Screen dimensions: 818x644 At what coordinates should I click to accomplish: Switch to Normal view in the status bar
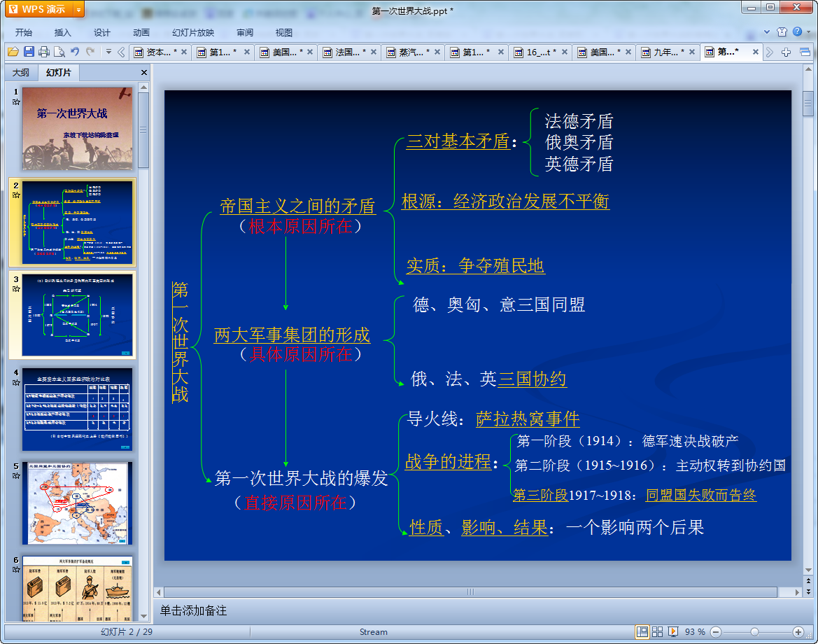click(642, 632)
